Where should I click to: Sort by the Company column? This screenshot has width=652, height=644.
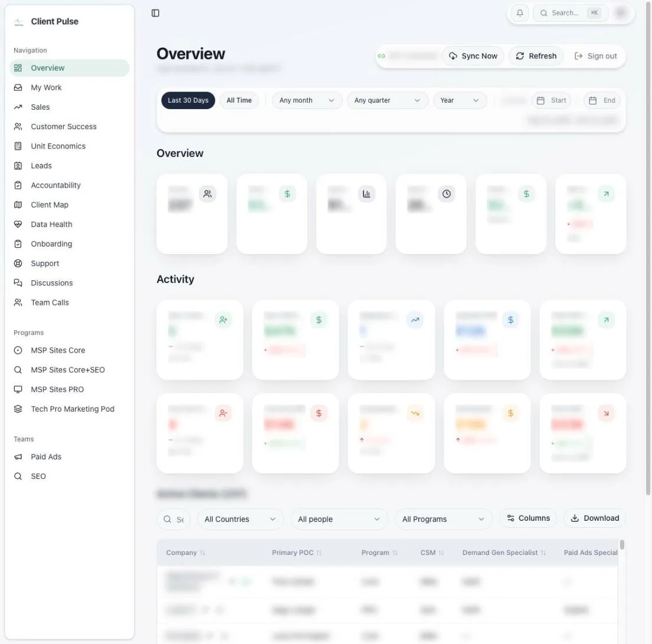click(x=186, y=553)
